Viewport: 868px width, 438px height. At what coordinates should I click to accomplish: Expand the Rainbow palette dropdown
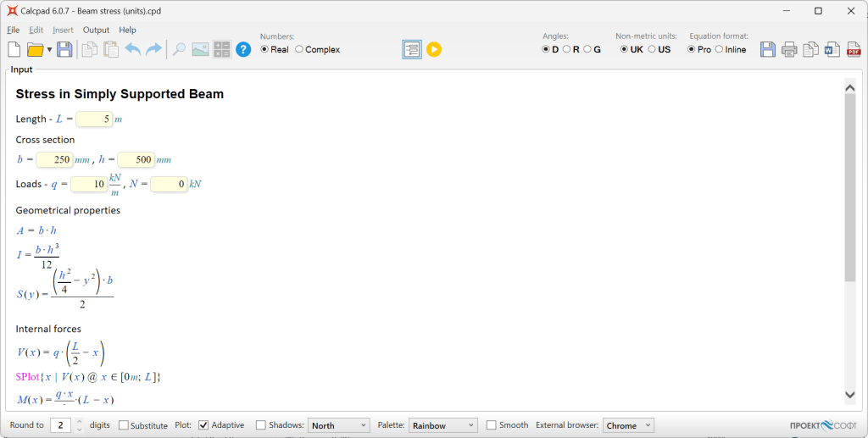(x=442, y=425)
